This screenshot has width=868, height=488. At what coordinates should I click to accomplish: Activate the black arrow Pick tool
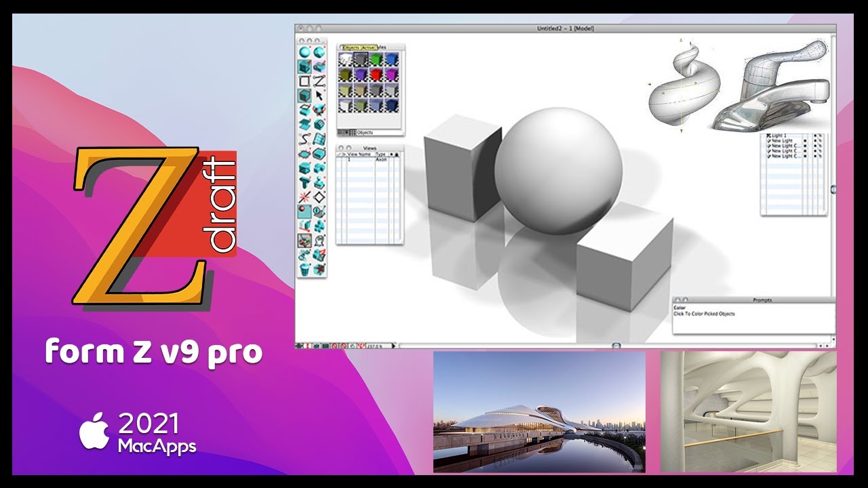[319, 94]
